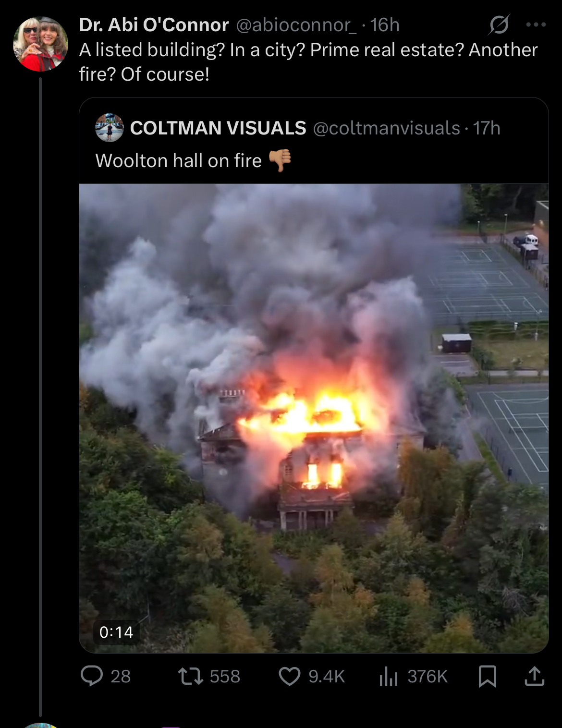Screen dimensions: 562x728
Task: Open the reply comment icon
Action: tap(92, 676)
